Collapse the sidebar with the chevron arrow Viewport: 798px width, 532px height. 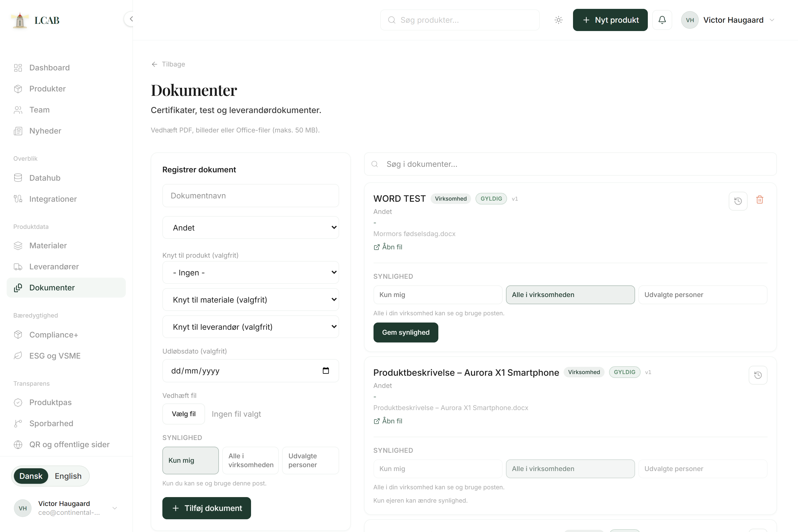coord(131,19)
